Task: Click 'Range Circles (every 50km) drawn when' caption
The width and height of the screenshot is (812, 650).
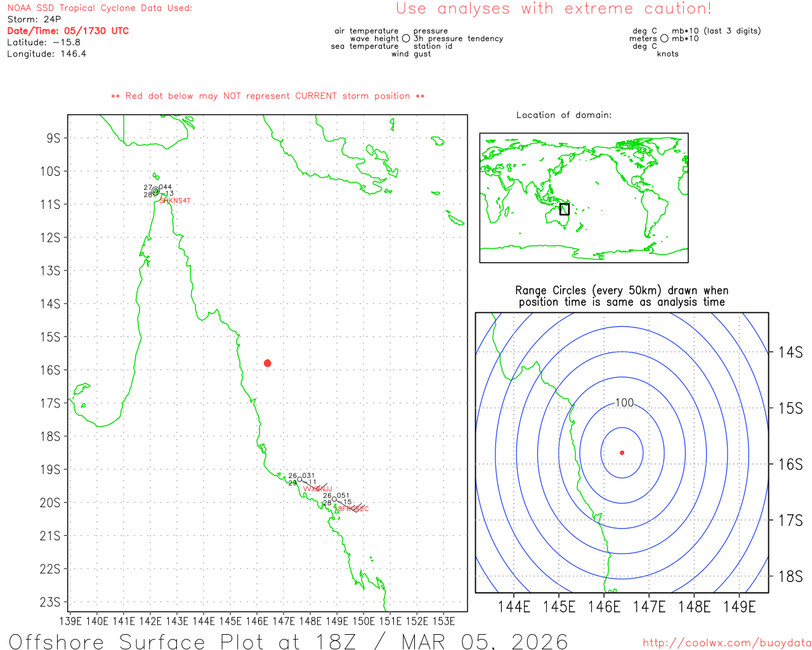Action: point(622,291)
